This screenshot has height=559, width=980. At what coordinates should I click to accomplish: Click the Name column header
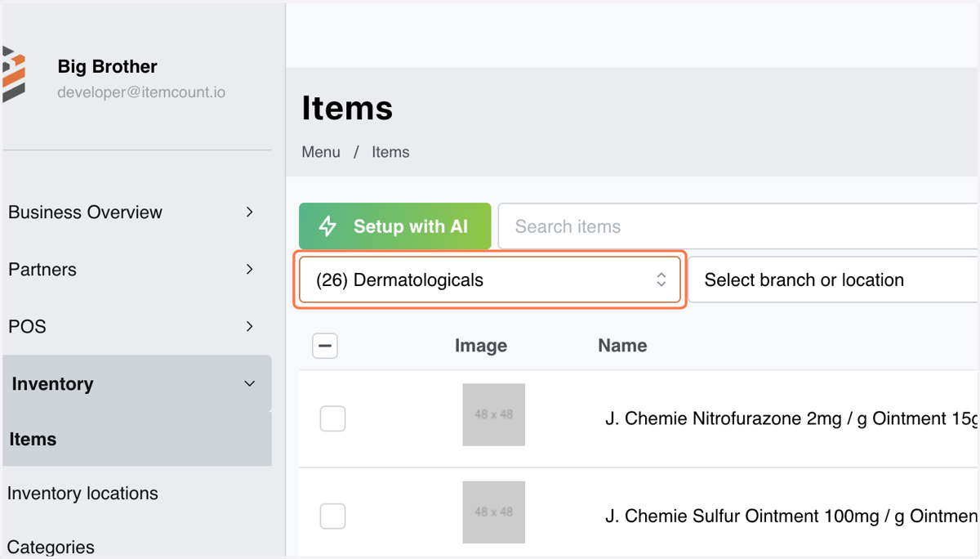622,346
